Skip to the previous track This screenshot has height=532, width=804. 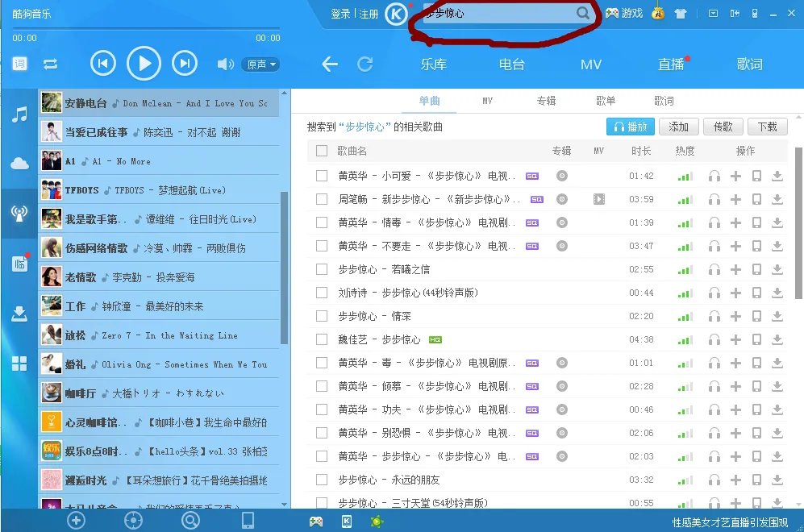click(103, 64)
